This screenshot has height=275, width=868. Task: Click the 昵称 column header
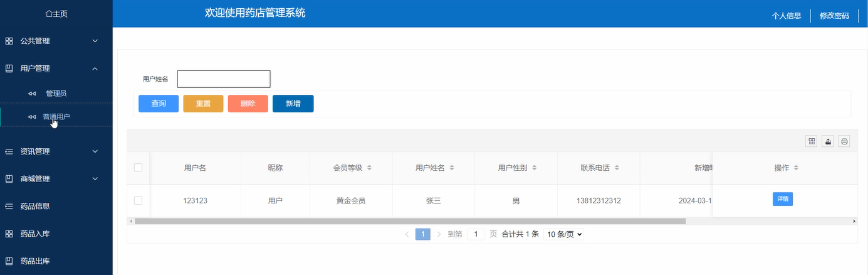click(x=275, y=168)
